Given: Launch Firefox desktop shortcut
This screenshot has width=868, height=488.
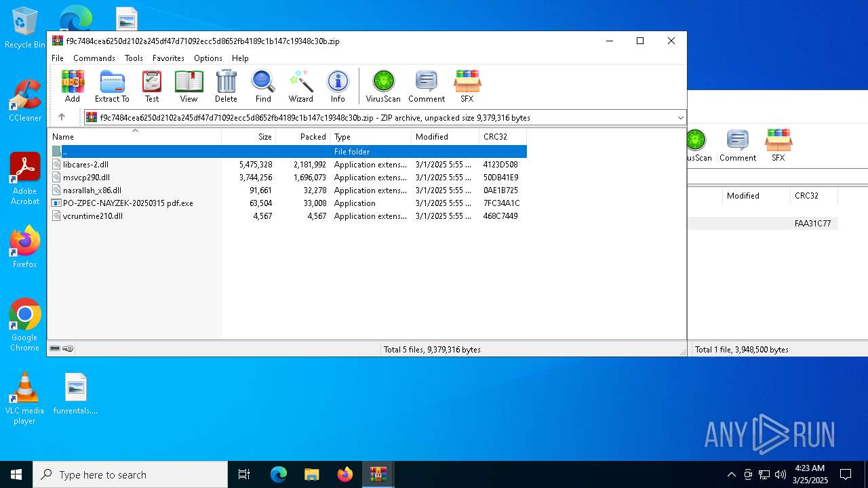Looking at the screenshot, I should click(x=25, y=247).
